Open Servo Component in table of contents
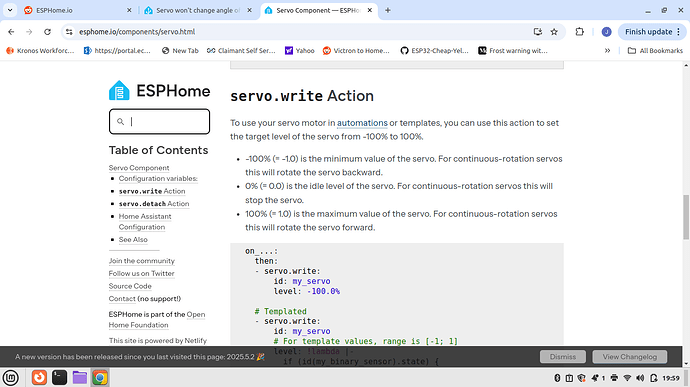 (139, 168)
